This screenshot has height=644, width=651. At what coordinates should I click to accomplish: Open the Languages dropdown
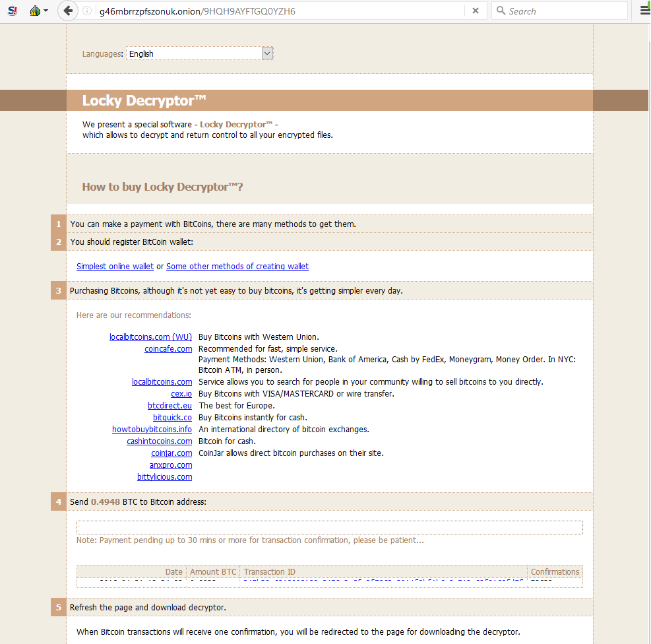pyautogui.click(x=198, y=53)
